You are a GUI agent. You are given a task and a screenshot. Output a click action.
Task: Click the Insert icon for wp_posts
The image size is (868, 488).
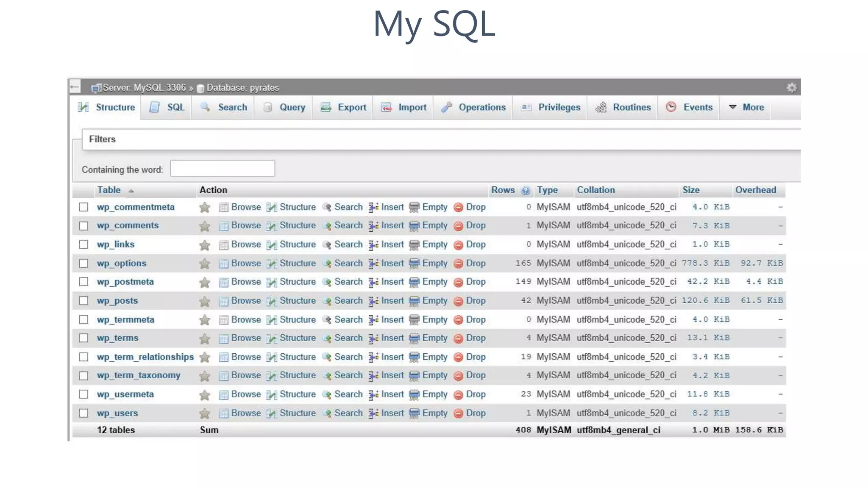tap(373, 301)
